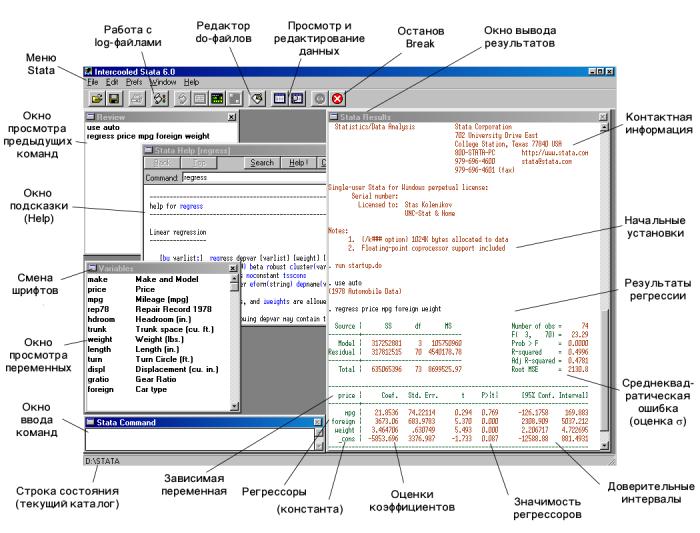
Task: Open the Prefs menu
Action: pos(134,82)
